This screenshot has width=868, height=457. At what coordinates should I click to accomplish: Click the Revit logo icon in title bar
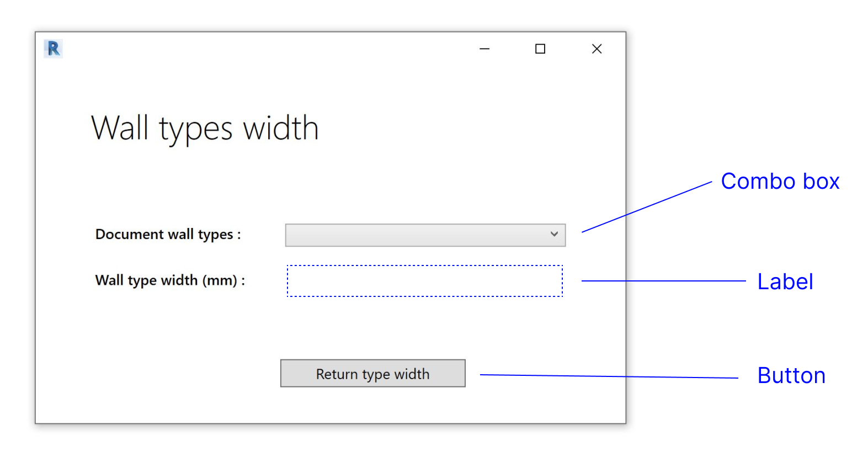coord(53,49)
